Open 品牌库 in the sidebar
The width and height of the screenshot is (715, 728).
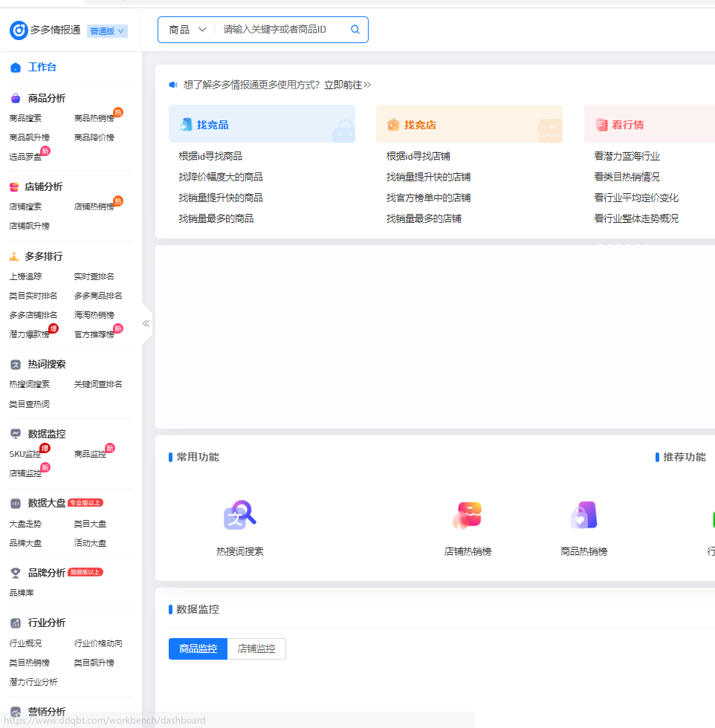22,593
